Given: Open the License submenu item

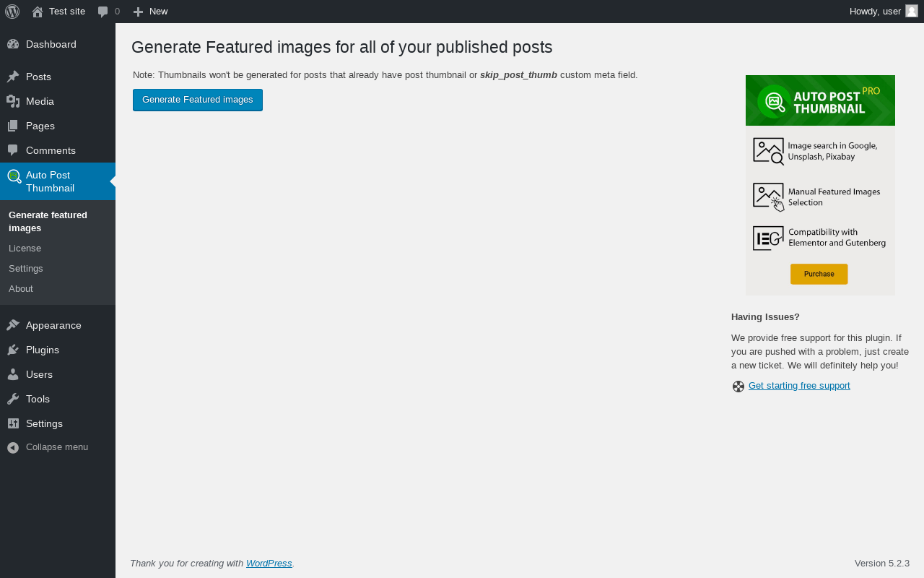Looking at the screenshot, I should (x=25, y=248).
